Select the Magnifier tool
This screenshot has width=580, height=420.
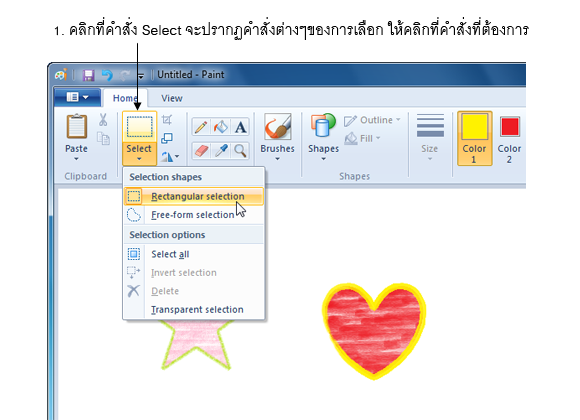[240, 151]
